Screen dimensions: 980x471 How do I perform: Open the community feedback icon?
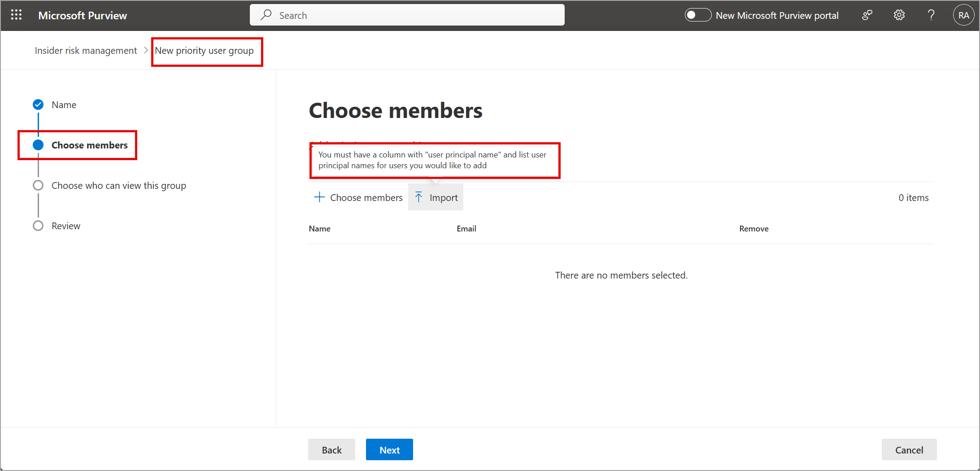(867, 15)
